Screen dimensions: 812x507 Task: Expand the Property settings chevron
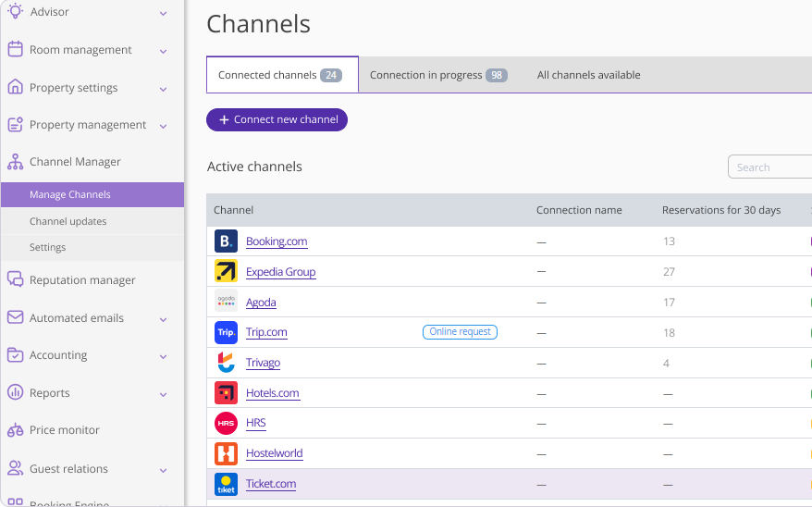[163, 89]
